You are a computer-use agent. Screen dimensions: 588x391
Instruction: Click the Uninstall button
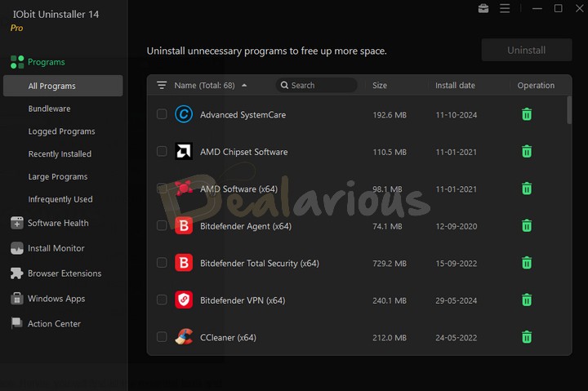(x=527, y=50)
